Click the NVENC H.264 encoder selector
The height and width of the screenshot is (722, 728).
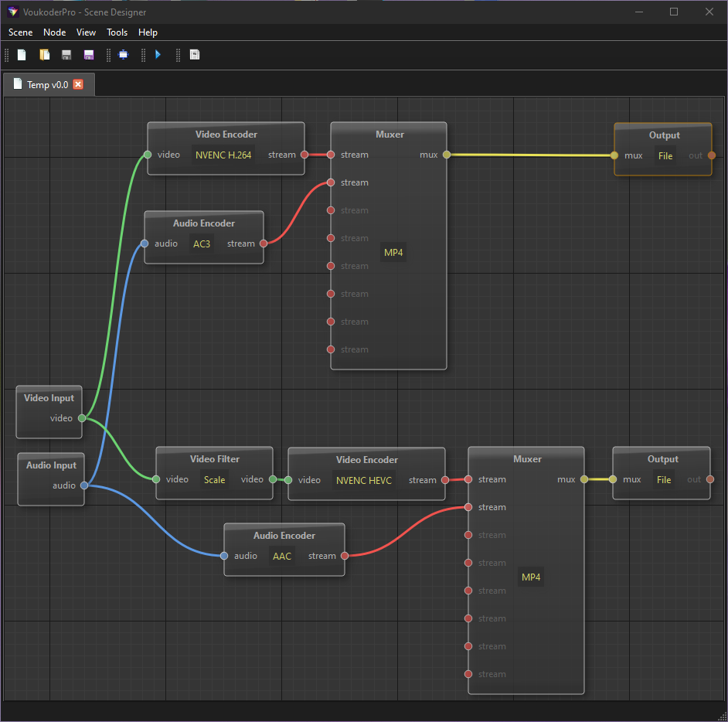(x=223, y=155)
